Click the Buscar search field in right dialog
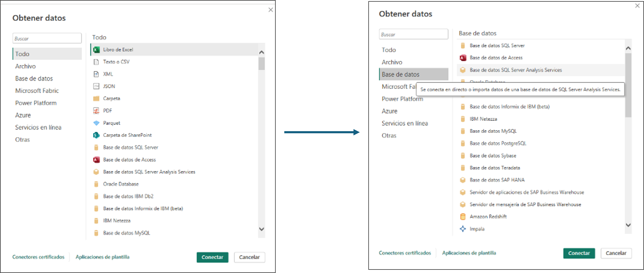Viewport: 644px width, 273px height. click(414, 34)
